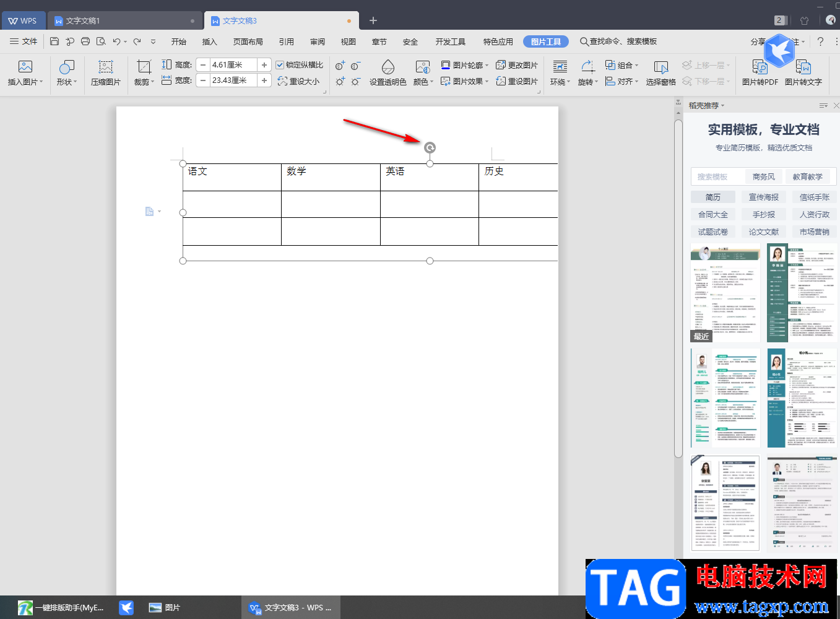This screenshot has width=840, height=619.
Task: Click search commands box (查找命令)
Action: click(618, 41)
